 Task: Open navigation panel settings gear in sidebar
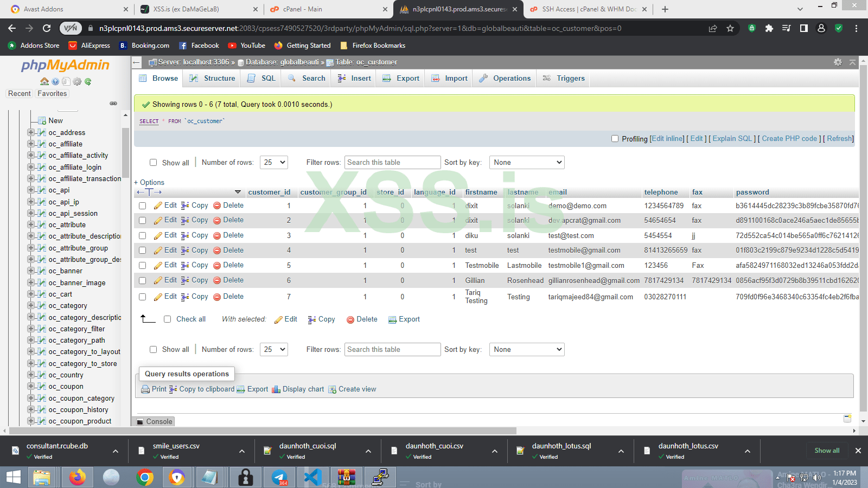pyautogui.click(x=77, y=81)
